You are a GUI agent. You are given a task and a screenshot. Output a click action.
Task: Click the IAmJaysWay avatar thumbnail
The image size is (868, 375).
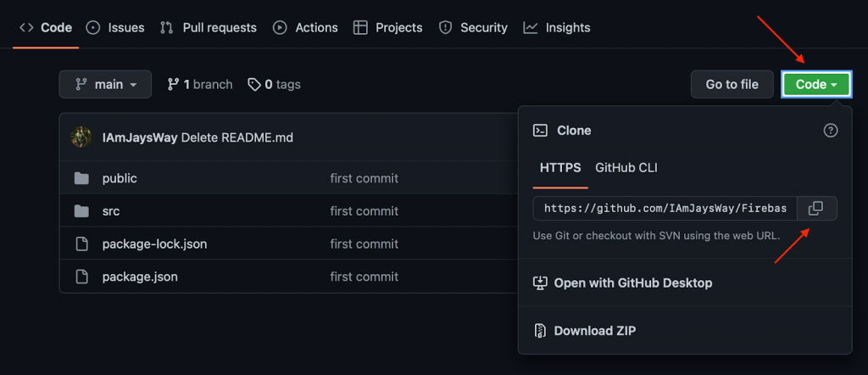click(81, 137)
